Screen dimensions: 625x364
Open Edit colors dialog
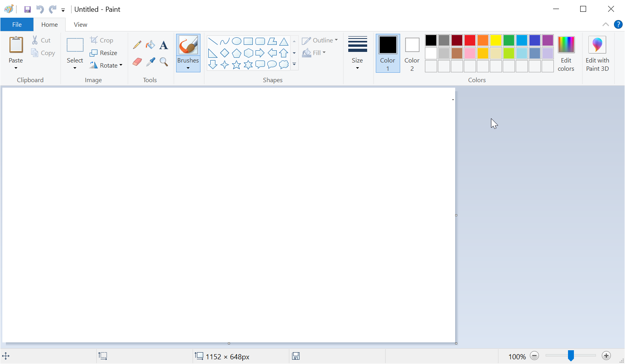(566, 53)
